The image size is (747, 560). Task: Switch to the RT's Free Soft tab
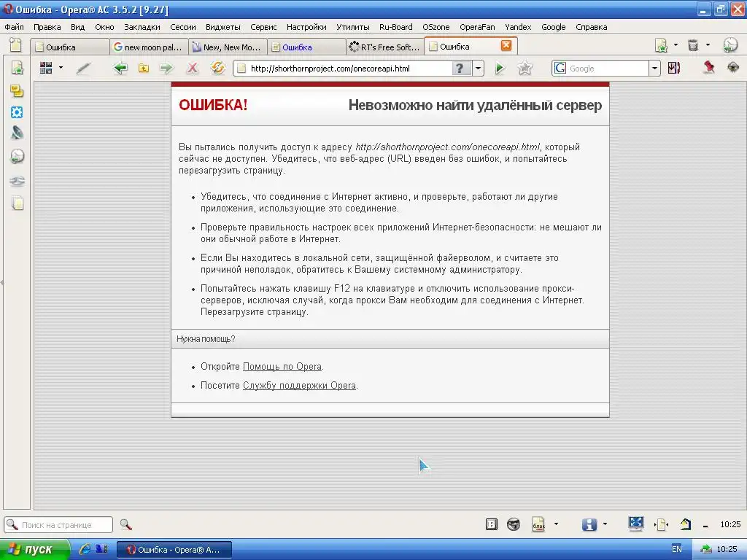(x=385, y=47)
